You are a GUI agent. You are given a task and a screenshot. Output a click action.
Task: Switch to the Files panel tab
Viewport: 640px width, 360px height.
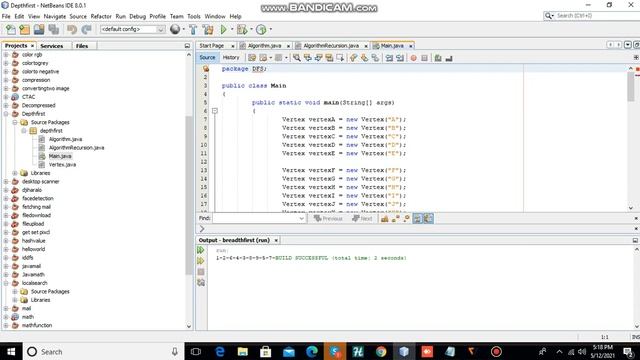[x=82, y=46]
